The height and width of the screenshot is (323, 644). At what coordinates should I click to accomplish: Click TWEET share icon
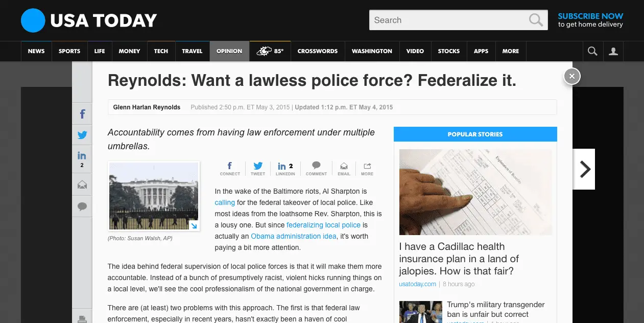click(x=258, y=168)
